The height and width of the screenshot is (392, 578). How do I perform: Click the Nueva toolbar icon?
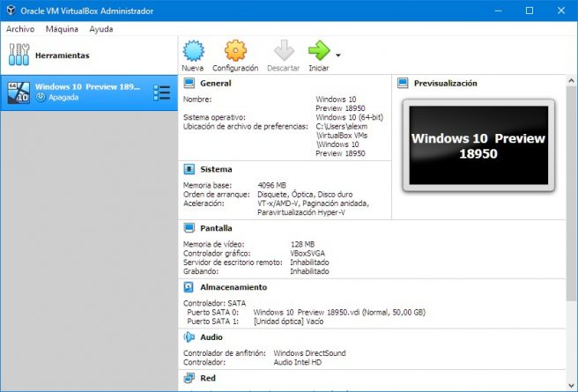pyautogui.click(x=192, y=51)
